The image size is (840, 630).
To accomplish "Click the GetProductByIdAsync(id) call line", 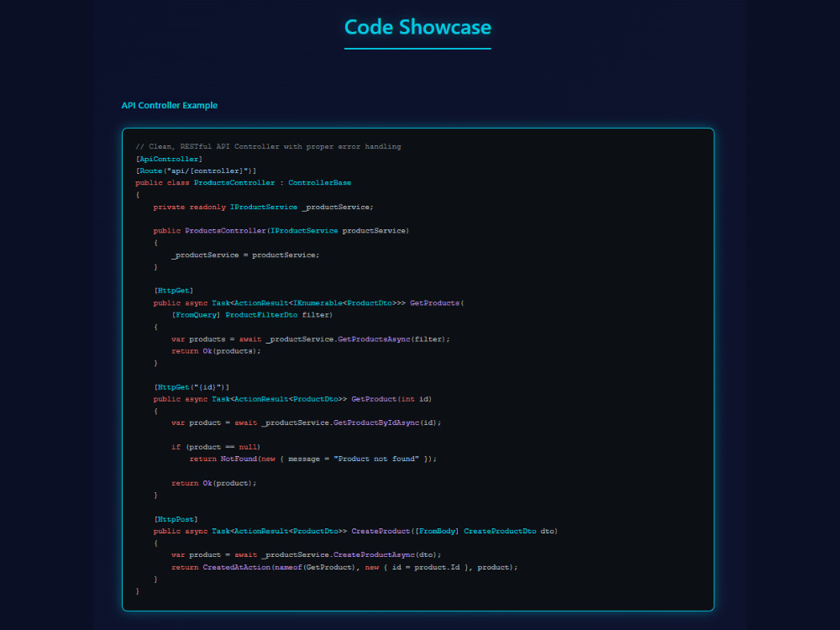I will click(307, 423).
